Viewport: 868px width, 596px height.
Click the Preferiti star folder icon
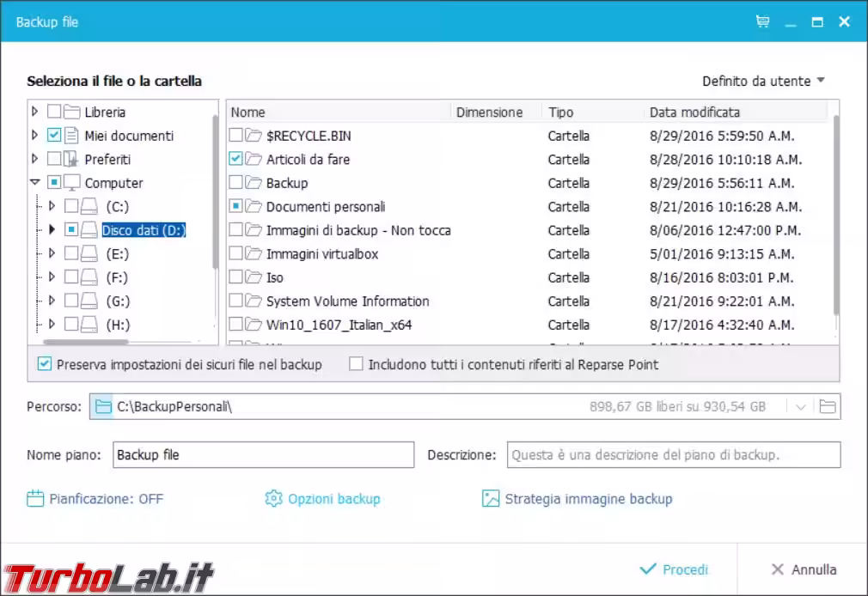72,160
